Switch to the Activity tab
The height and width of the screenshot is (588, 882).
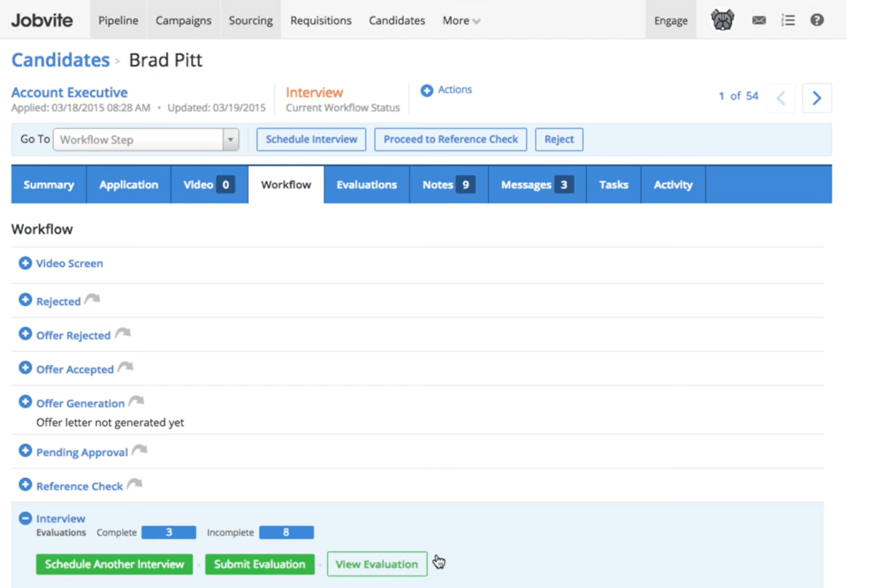pyautogui.click(x=673, y=185)
